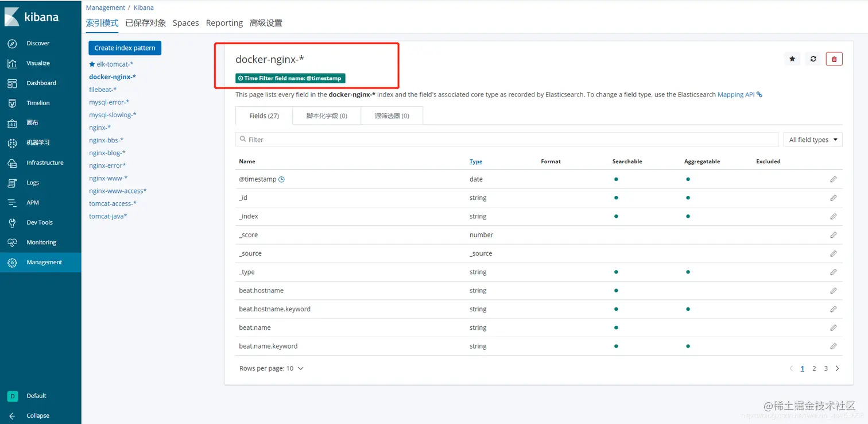Click the Kibana logo
Screen dimensions: 868x424
pos(32,17)
